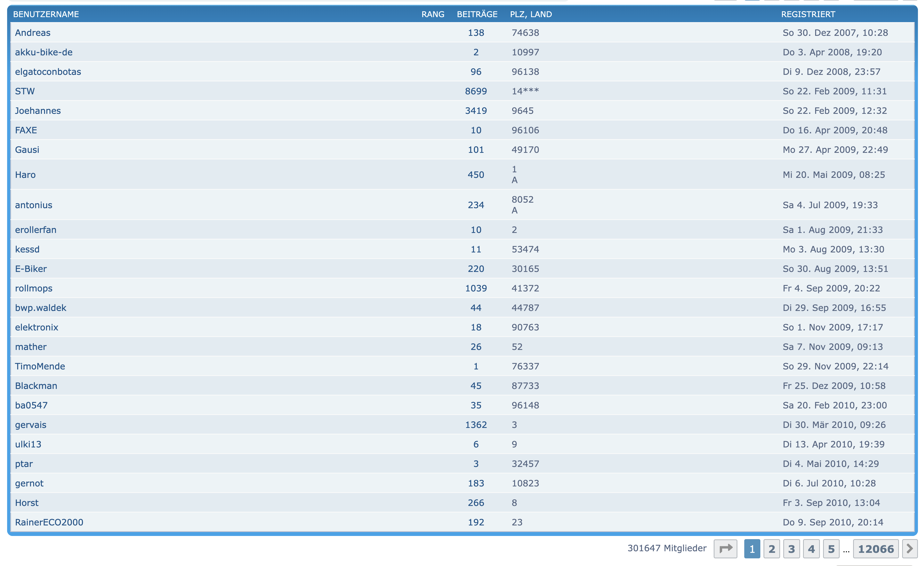The image size is (924, 566).
Task: Sort by PLZ, Land column header
Action: 531,14
